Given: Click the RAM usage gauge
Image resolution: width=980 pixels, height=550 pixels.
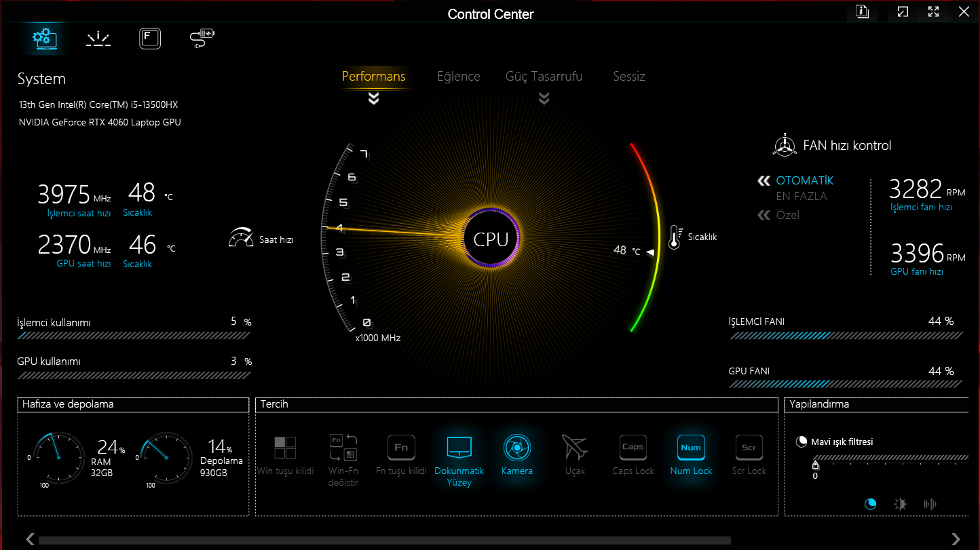Looking at the screenshot, I should click(58, 458).
